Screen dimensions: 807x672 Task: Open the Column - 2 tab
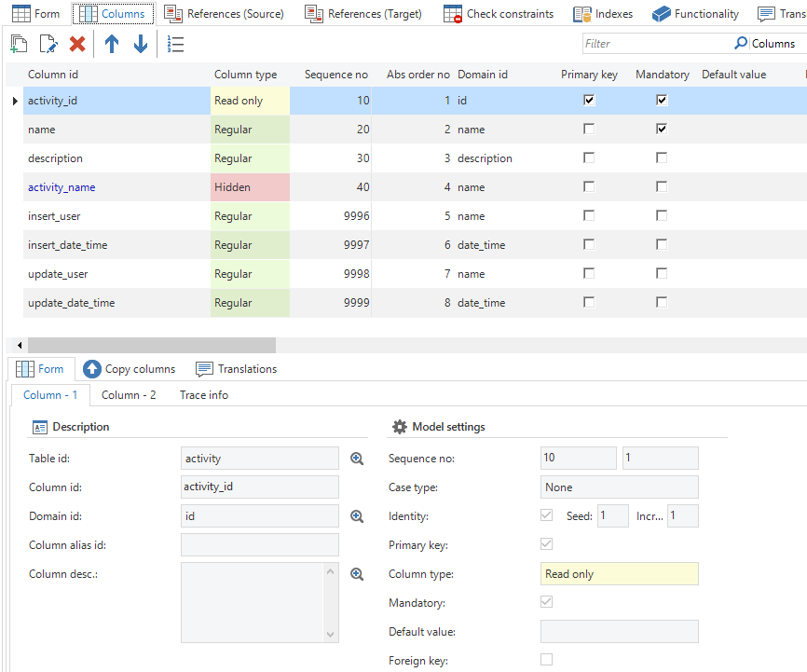129,395
